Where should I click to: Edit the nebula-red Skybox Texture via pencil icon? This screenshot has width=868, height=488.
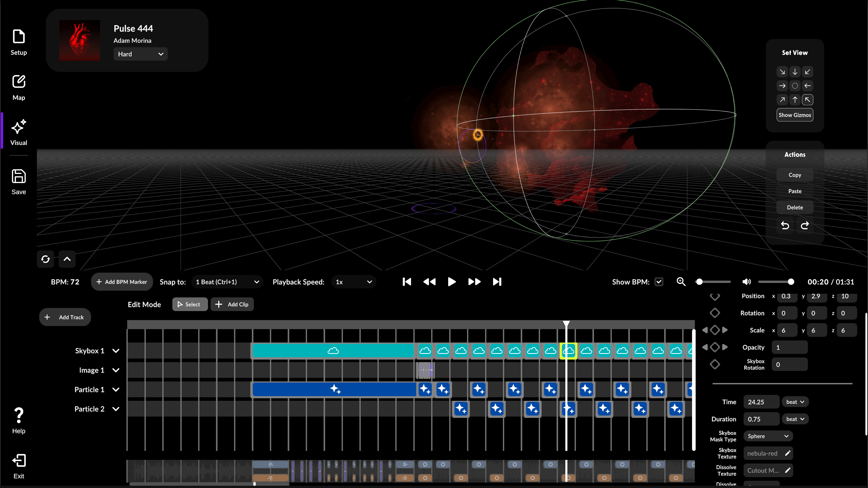pos(788,453)
